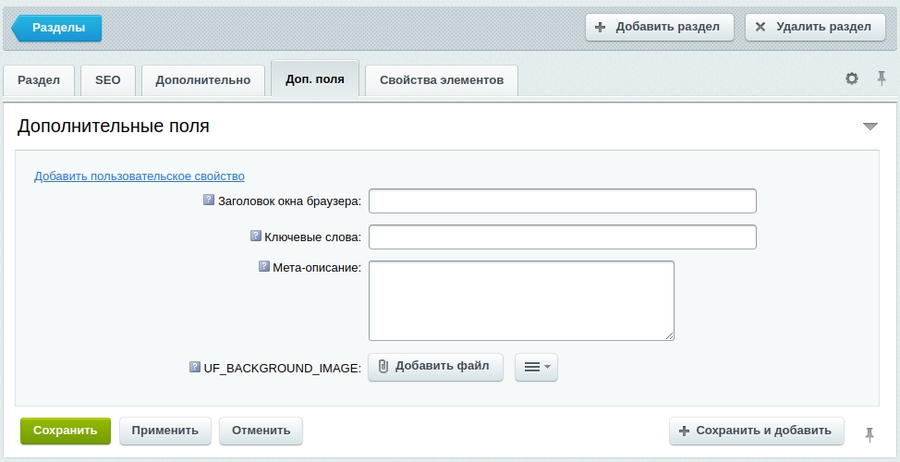Go to Свойства элементов tab
This screenshot has width=900, height=462.
tap(441, 80)
